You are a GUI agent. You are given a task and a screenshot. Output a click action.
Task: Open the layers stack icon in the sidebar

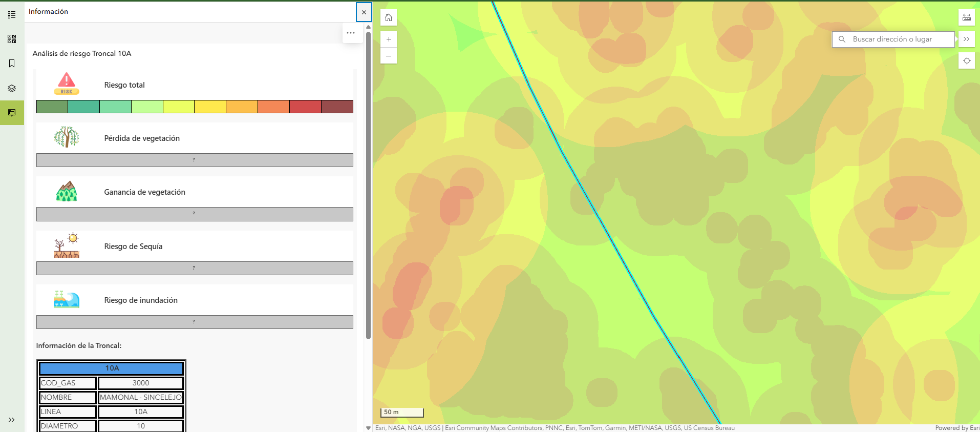12,88
